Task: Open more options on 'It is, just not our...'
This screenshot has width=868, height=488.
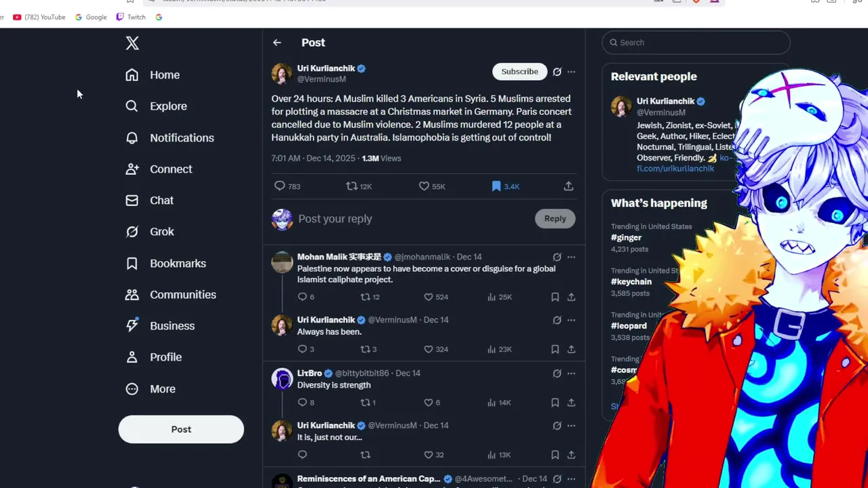Action: 571,426
